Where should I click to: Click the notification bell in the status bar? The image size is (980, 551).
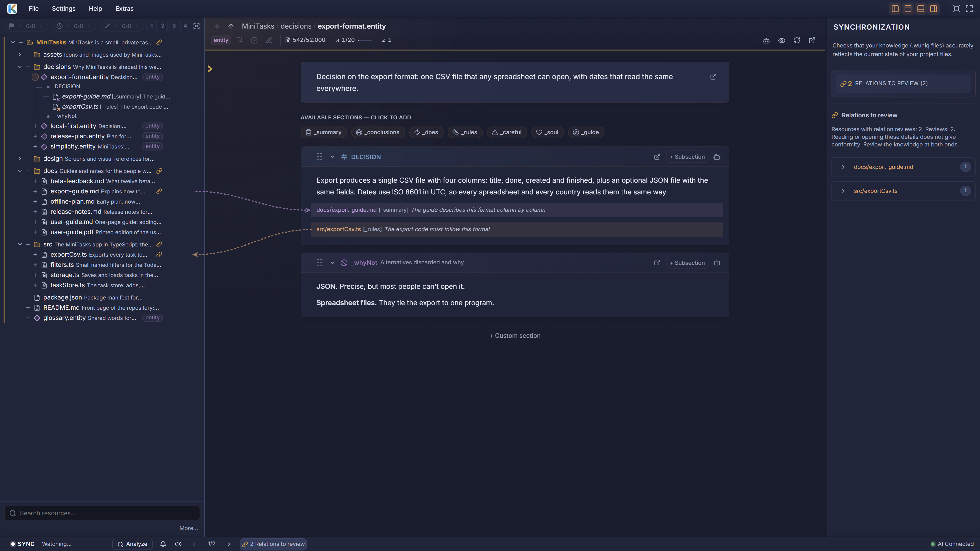163,544
